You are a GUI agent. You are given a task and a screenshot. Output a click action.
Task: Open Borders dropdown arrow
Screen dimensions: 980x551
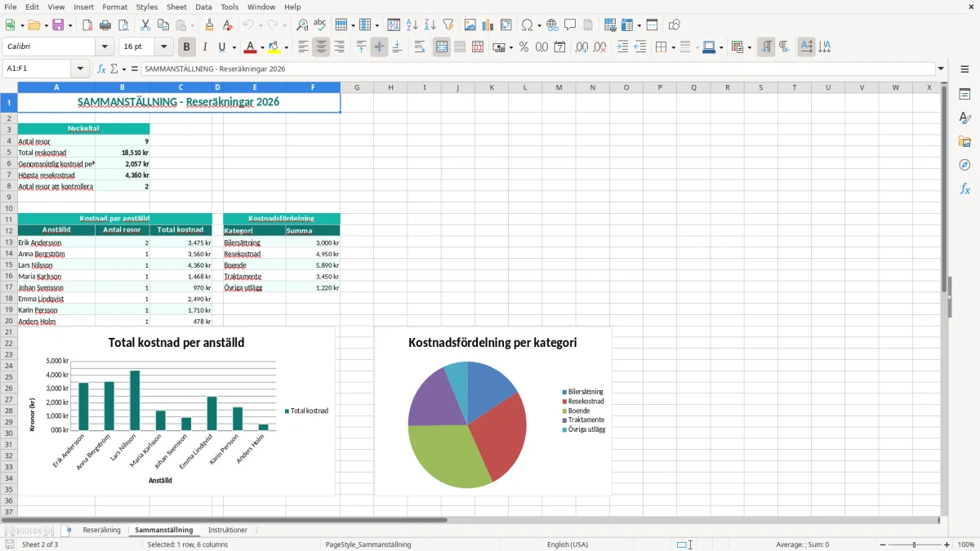672,47
